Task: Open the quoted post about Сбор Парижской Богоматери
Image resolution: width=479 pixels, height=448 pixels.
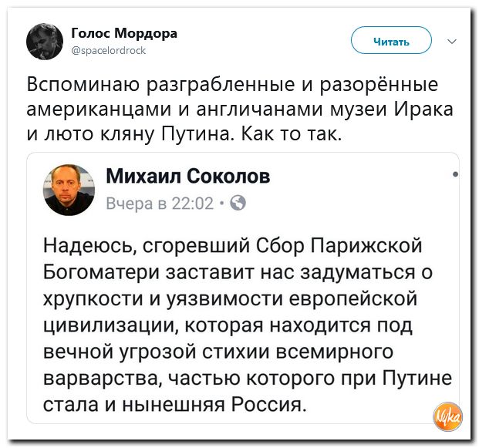Action: coord(243,288)
